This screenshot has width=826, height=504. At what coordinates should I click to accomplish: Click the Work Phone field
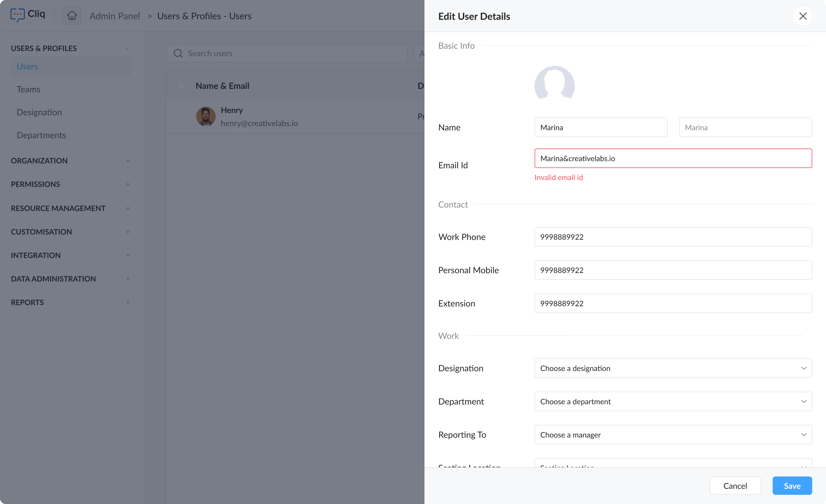673,237
